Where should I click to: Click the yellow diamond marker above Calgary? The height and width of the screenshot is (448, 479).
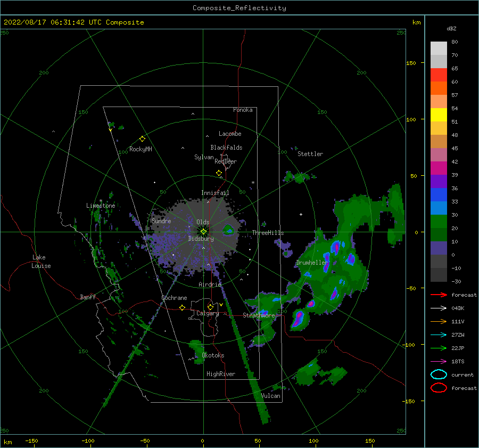click(x=210, y=307)
